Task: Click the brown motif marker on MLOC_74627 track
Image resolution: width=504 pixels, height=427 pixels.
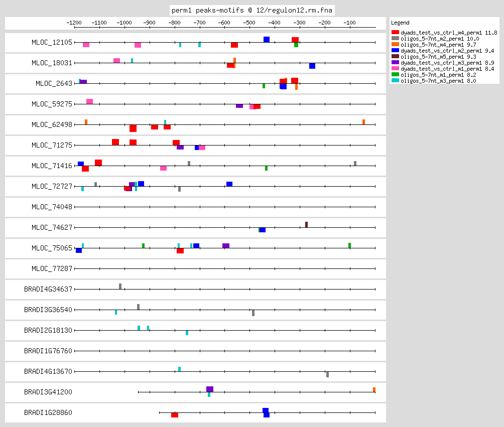Action: (306, 224)
